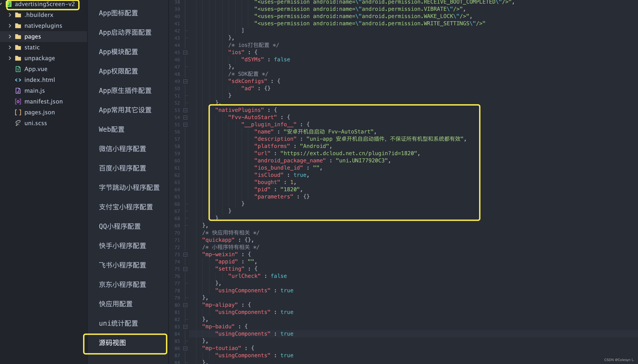The height and width of the screenshot is (364, 638).
Task: Open the 源码视图 configuration tab
Action: tap(112, 343)
